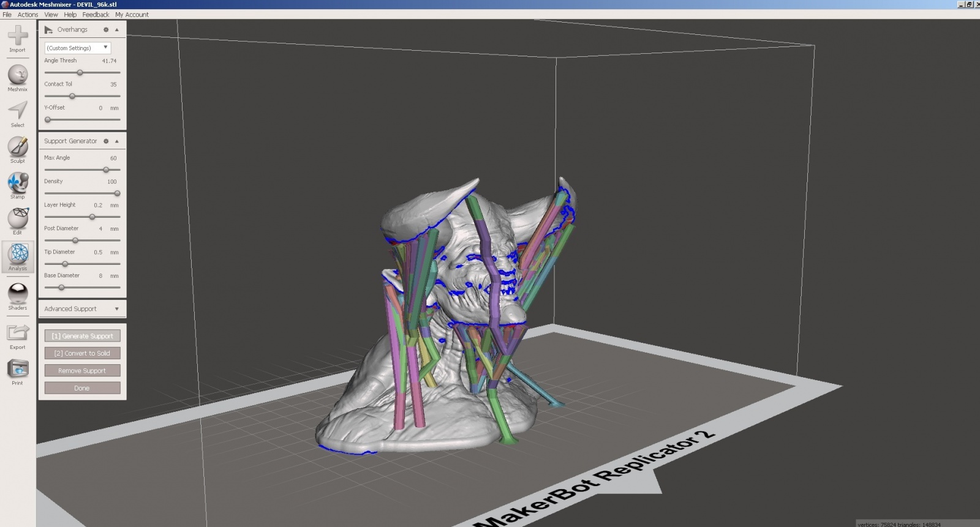Open the My Account menu

132,15
